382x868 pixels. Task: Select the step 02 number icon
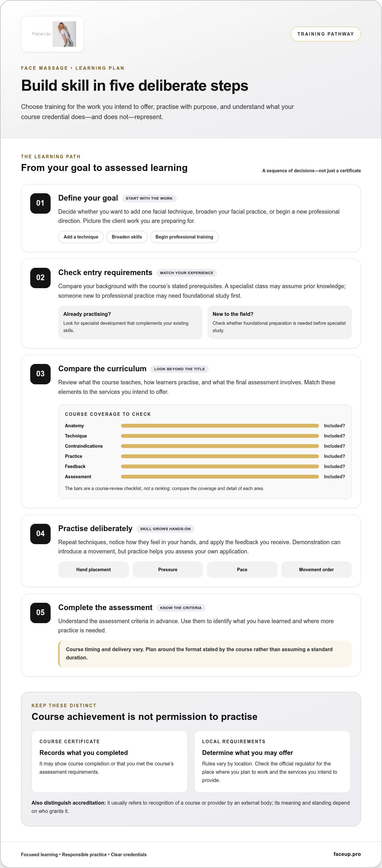click(x=40, y=278)
